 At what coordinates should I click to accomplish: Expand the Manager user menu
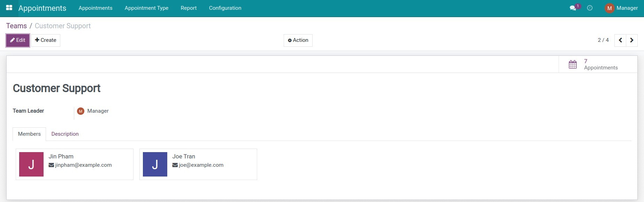click(627, 8)
